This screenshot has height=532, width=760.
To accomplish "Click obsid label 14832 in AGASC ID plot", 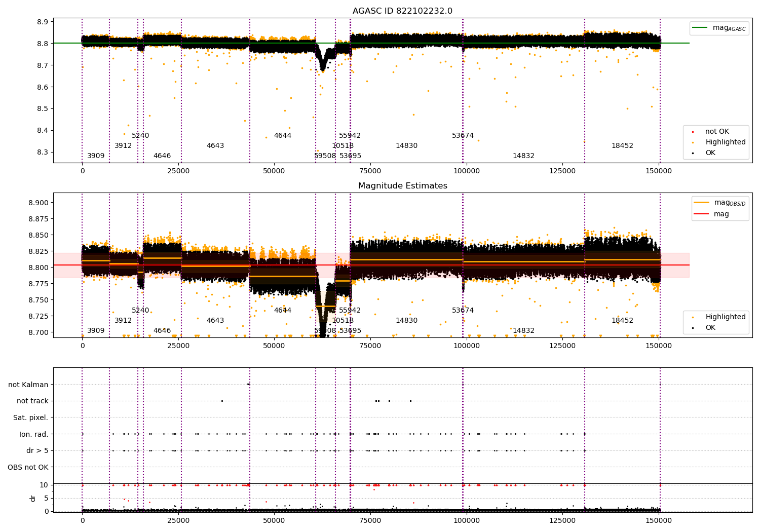I will click(524, 156).
